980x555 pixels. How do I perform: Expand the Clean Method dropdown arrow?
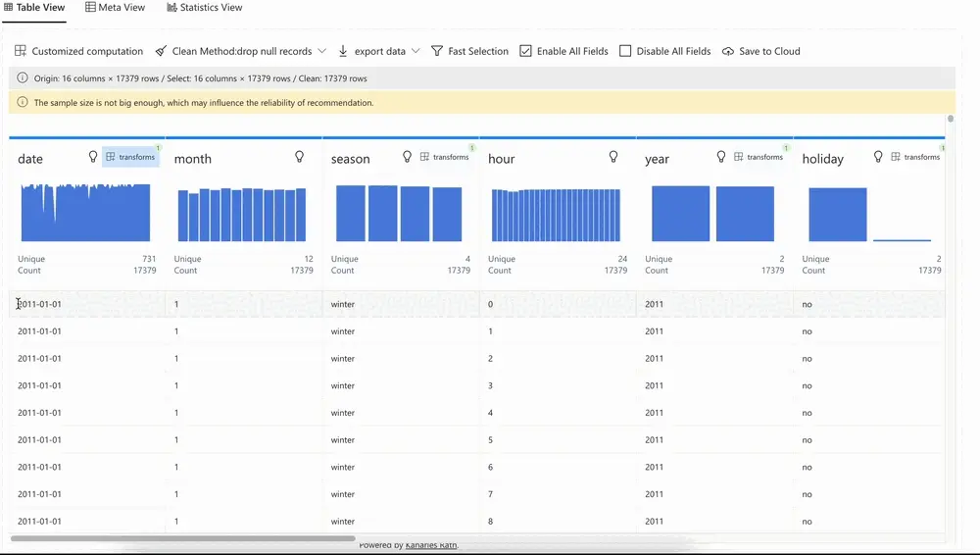[322, 51]
